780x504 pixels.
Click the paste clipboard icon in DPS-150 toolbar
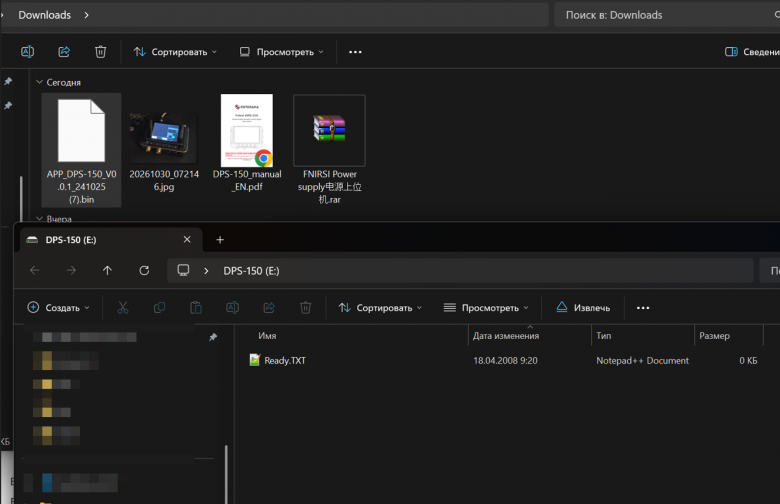point(196,307)
